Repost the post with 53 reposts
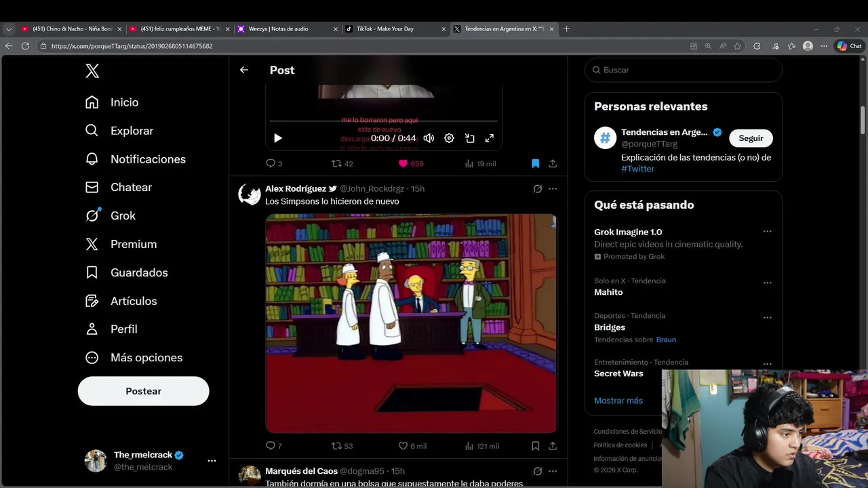 pos(342,446)
